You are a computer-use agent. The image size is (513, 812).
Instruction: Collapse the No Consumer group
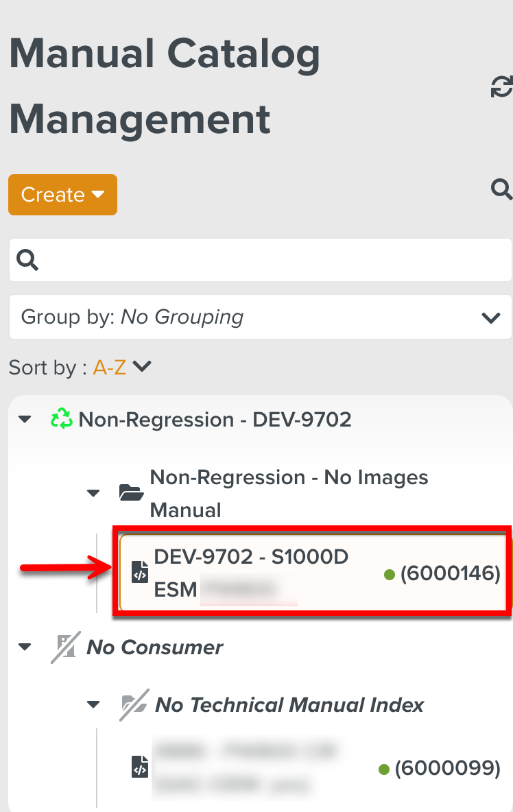pos(25,647)
